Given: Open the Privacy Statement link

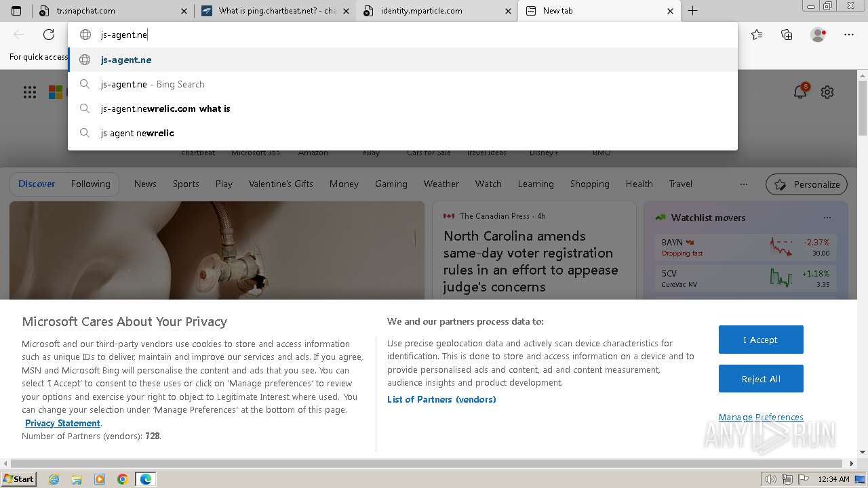Looking at the screenshot, I should click(62, 423).
